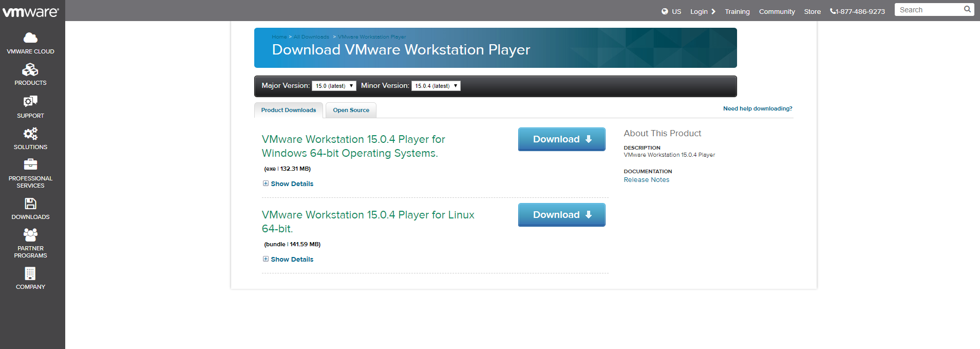
Task: Click the 'About This Product' heading
Action: (662, 133)
